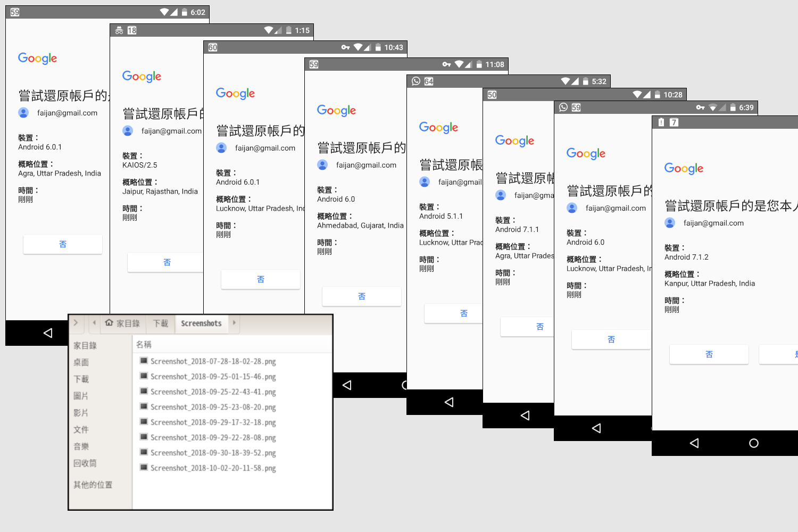This screenshot has width=798, height=532.
Task: Open 家目錄 in the file manager sidebar
Action: tap(85, 346)
